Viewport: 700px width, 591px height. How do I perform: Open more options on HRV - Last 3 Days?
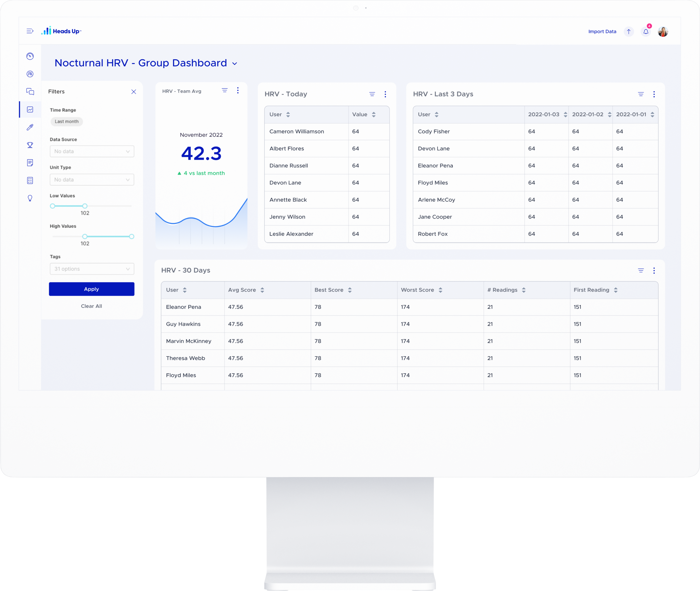[x=654, y=94]
